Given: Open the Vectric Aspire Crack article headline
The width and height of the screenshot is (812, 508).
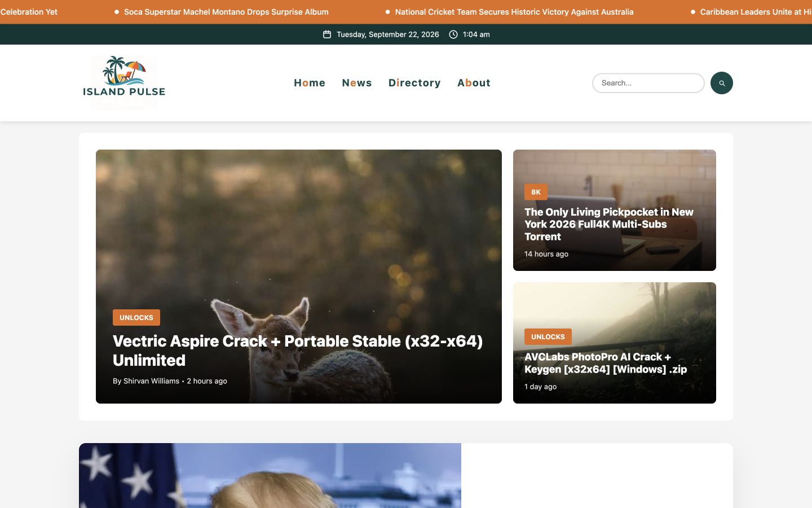Looking at the screenshot, I should (298, 351).
